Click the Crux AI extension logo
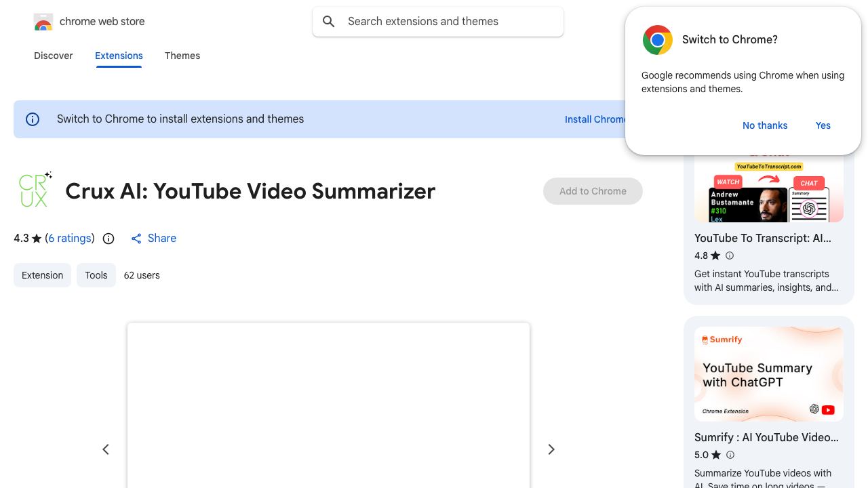Image resolution: width=868 pixels, height=488 pixels. (34, 190)
